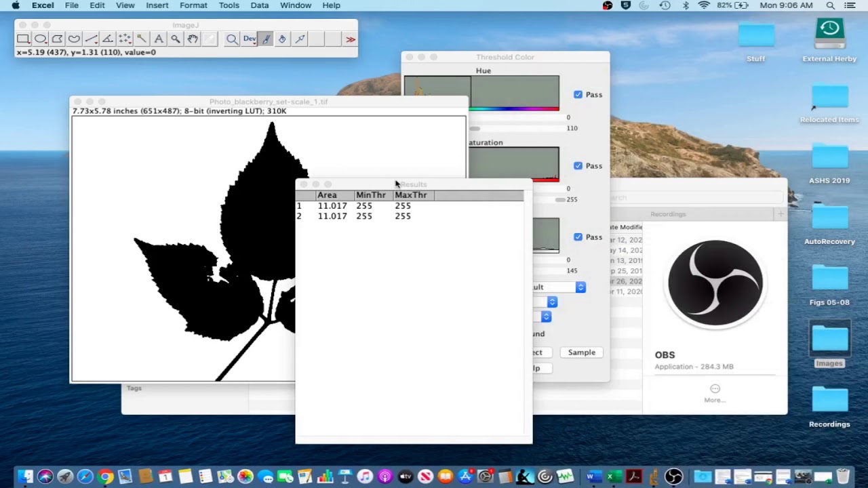Select row 1 Area value 11.017

pos(332,206)
